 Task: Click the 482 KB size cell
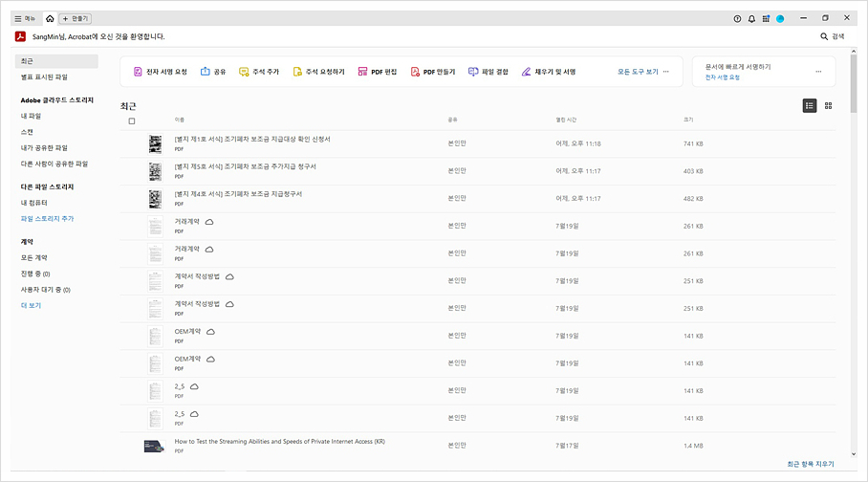(693, 199)
